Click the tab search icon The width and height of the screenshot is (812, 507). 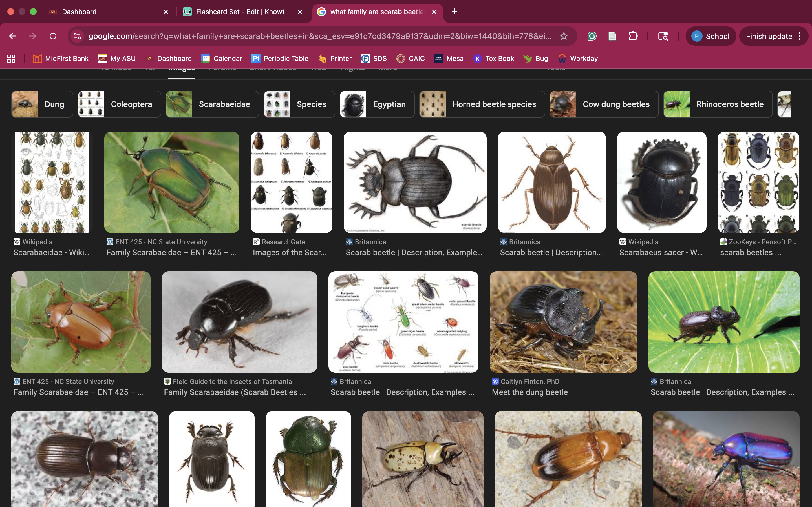663,36
